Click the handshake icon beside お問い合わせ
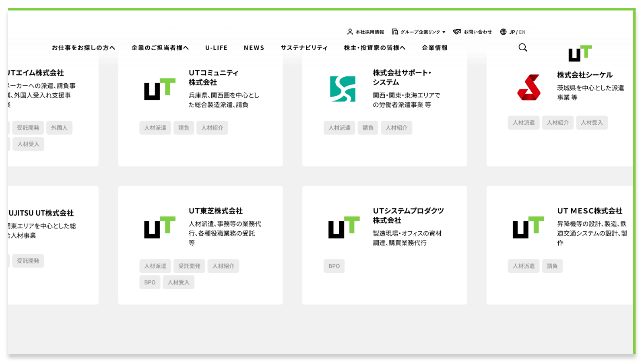 457,32
